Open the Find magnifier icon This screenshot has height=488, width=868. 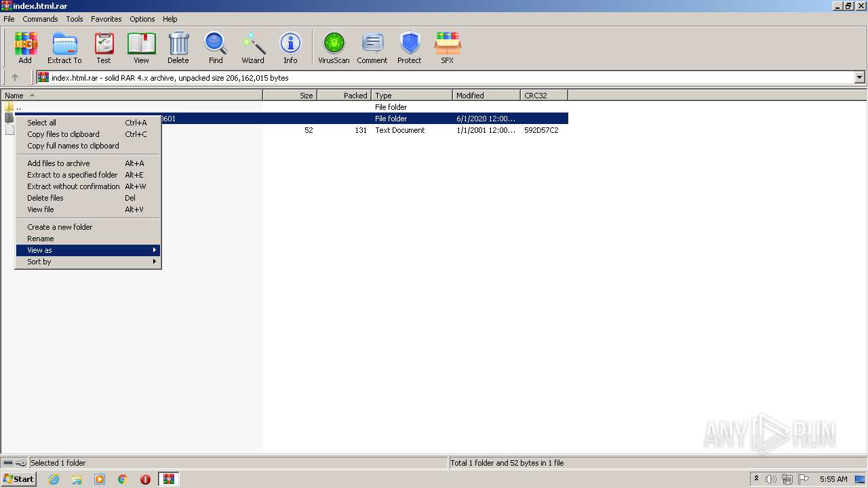coord(216,48)
